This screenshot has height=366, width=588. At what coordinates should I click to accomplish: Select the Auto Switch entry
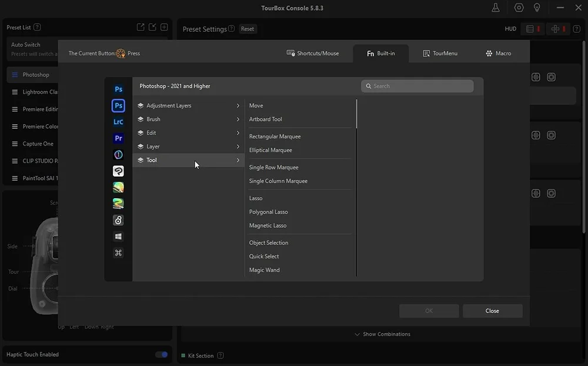33,49
